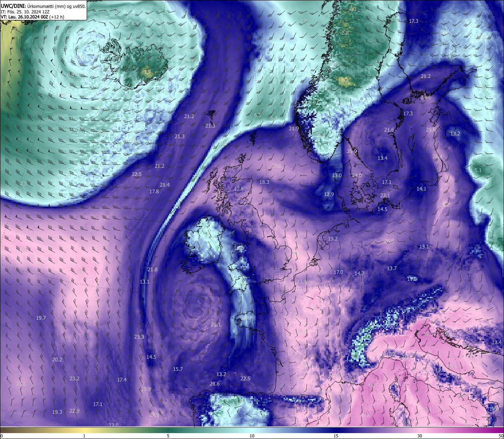Click the color scale tick label 50

[501, 436]
